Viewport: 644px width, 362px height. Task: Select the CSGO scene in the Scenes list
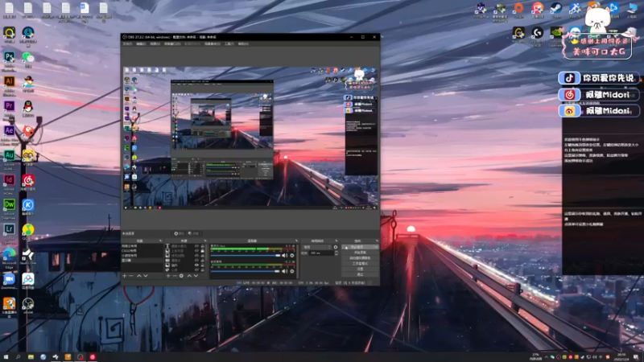pyautogui.click(x=142, y=251)
